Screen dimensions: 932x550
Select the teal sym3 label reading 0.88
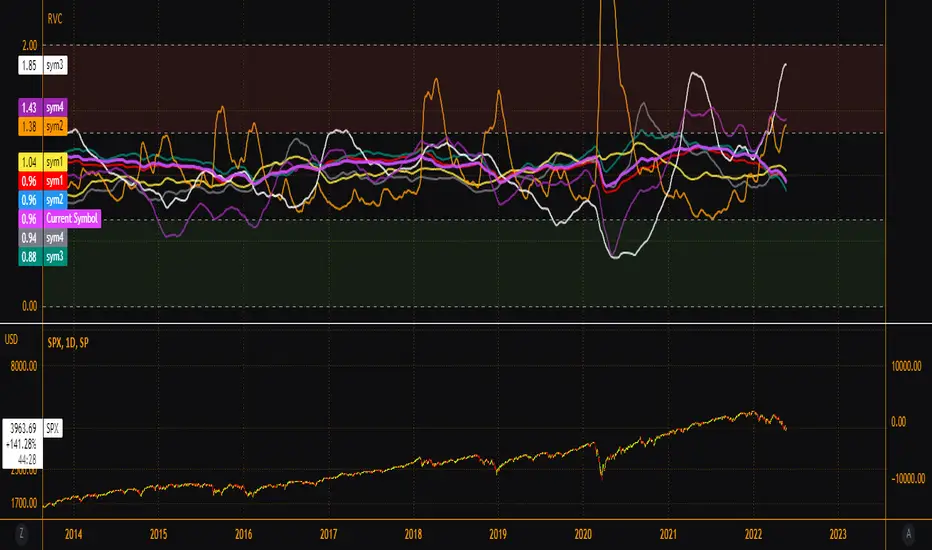43,257
